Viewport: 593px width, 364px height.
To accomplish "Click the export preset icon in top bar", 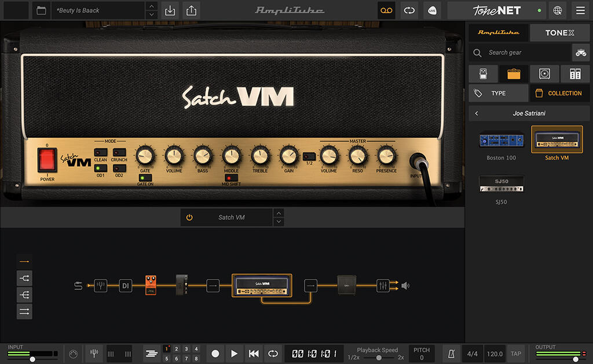I will click(191, 10).
